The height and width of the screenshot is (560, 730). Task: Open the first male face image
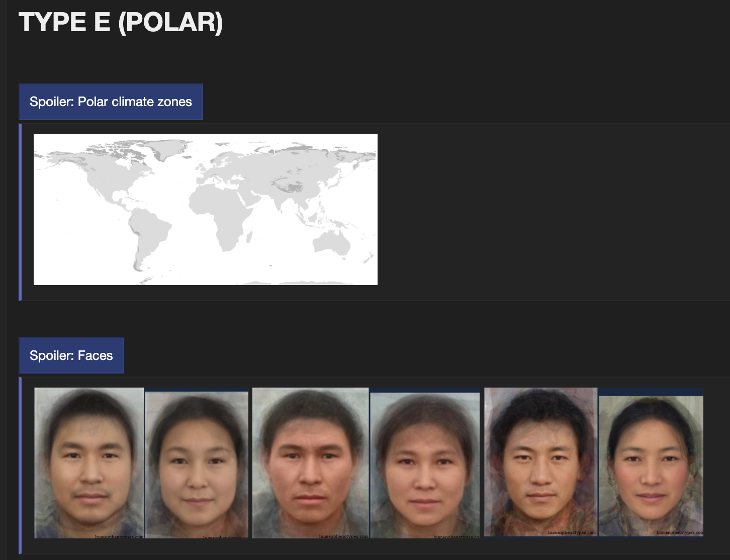[x=89, y=463]
